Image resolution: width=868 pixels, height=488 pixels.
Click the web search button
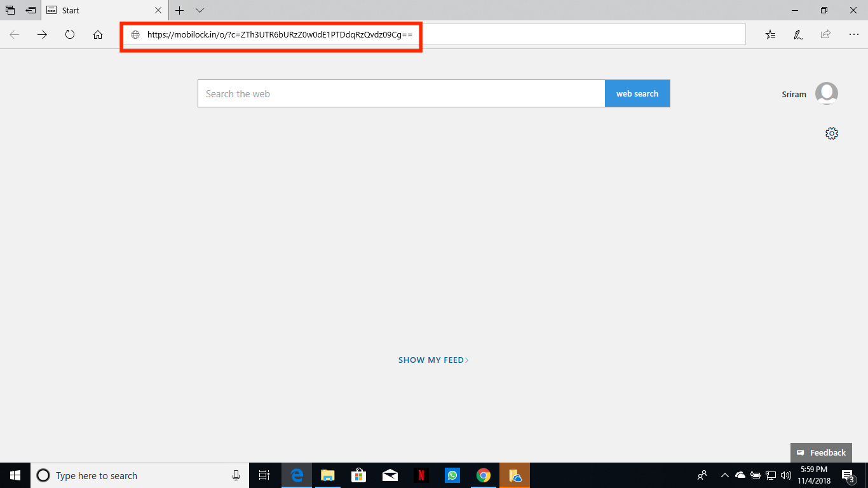pyautogui.click(x=637, y=93)
